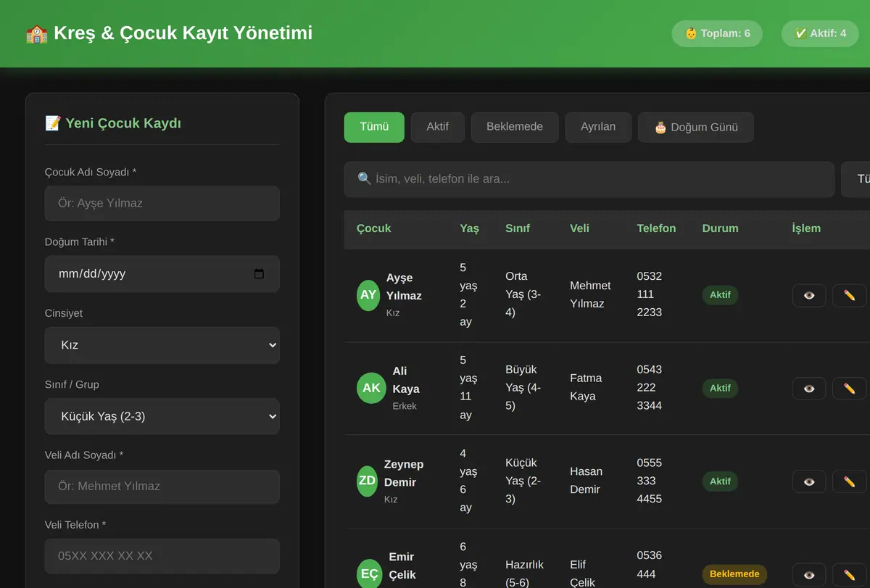Click the EÇ avatar for Emir Çelik

coord(370,574)
